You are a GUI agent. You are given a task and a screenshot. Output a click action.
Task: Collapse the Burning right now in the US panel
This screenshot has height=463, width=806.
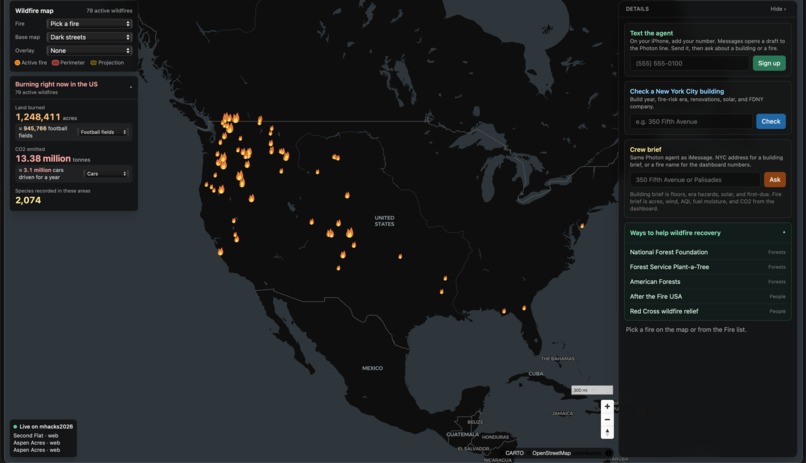pyautogui.click(x=131, y=87)
